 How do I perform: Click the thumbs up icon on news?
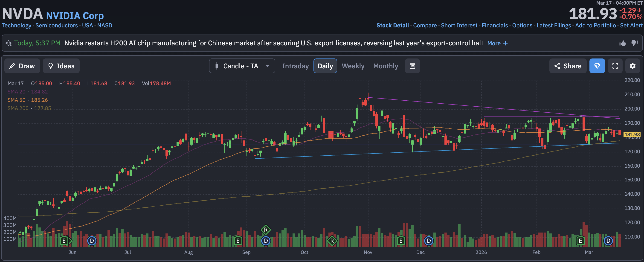click(623, 43)
